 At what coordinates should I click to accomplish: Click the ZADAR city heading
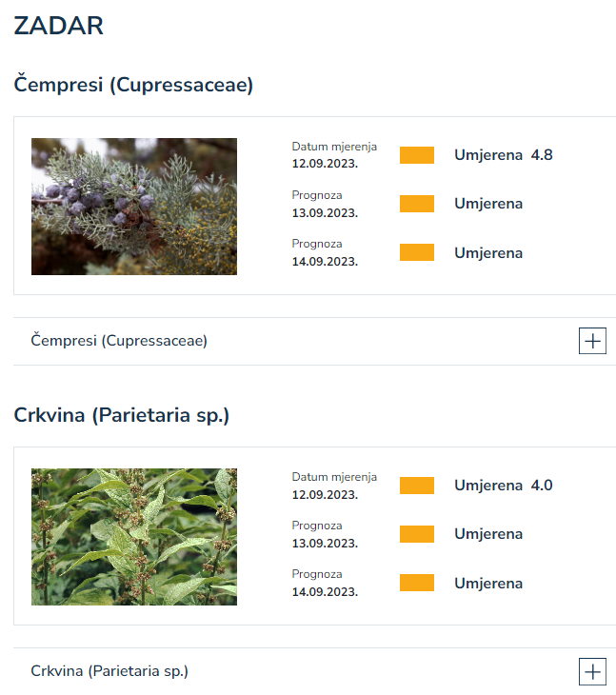coord(58,26)
